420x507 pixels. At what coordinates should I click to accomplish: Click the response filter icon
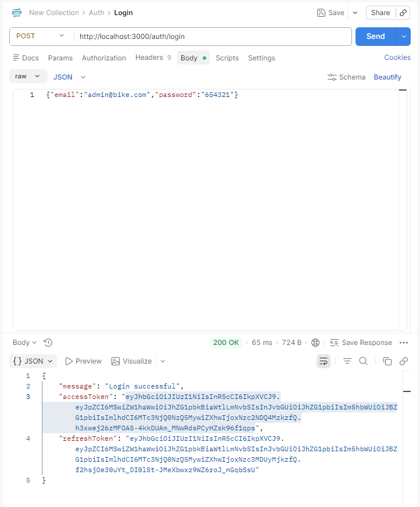(347, 361)
